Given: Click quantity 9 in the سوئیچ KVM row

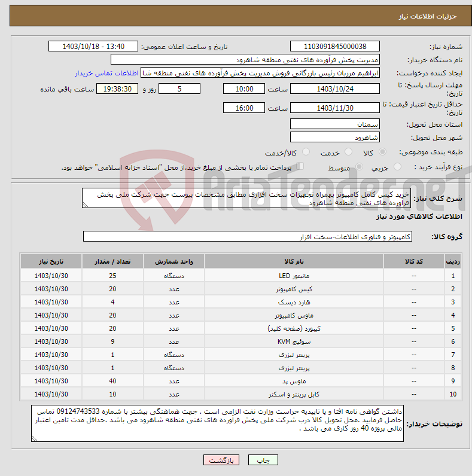Looking at the screenshot, I should tap(112, 342).
